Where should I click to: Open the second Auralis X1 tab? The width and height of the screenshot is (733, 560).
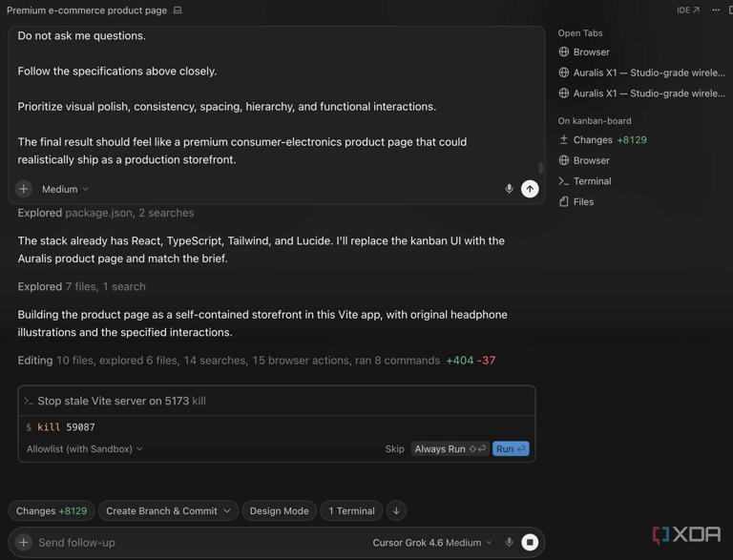coord(641,93)
